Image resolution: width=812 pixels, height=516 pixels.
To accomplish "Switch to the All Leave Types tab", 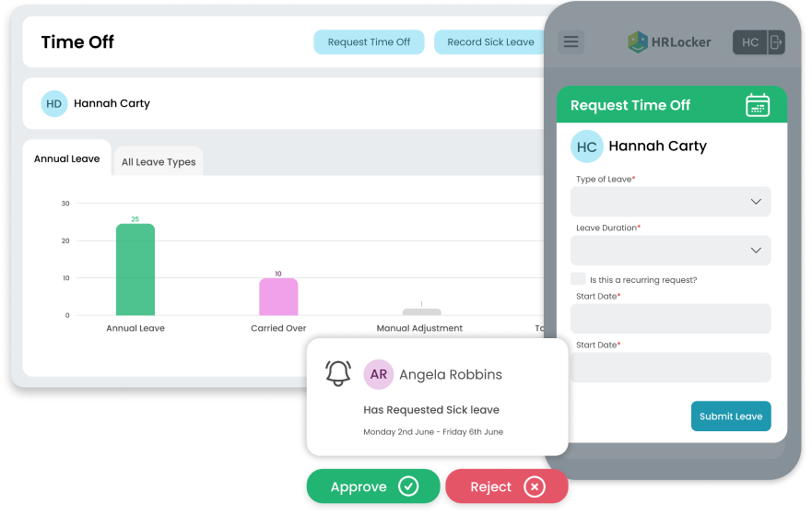I will [159, 161].
